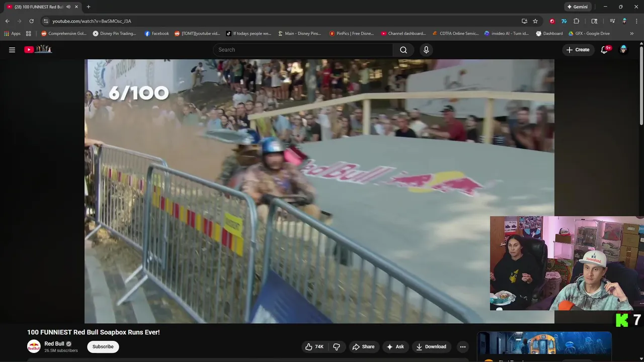644x362 pixels.
Task: Open the Channel dashboard bookmark
Action: coord(404,34)
